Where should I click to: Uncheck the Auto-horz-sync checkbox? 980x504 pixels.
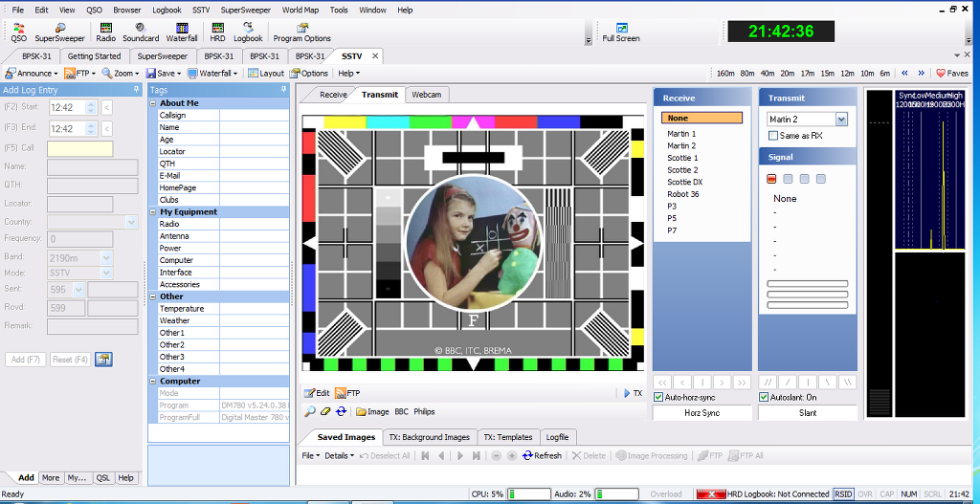tap(658, 397)
